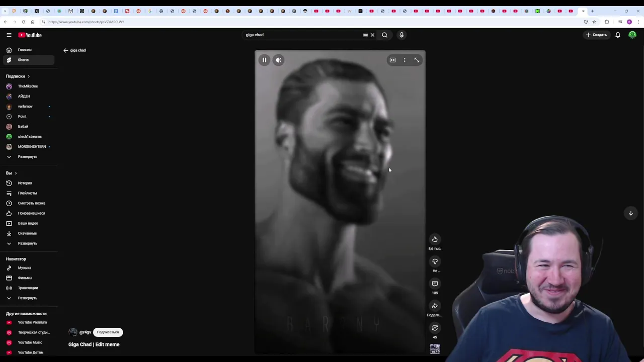The width and height of the screenshot is (644, 362).
Task: Expand the subscriptions list with Развернуть
Action: pos(28,156)
